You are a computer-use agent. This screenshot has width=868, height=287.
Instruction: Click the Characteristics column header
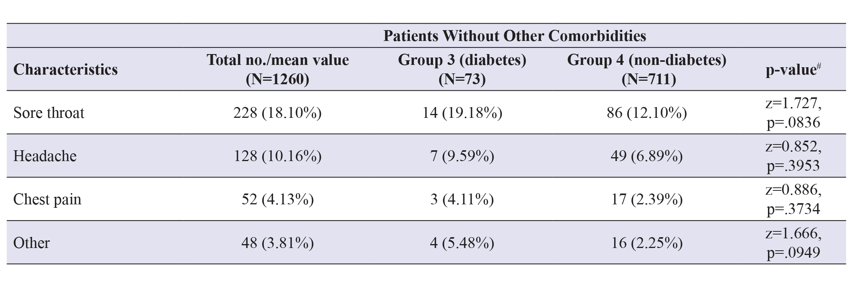tap(65, 70)
